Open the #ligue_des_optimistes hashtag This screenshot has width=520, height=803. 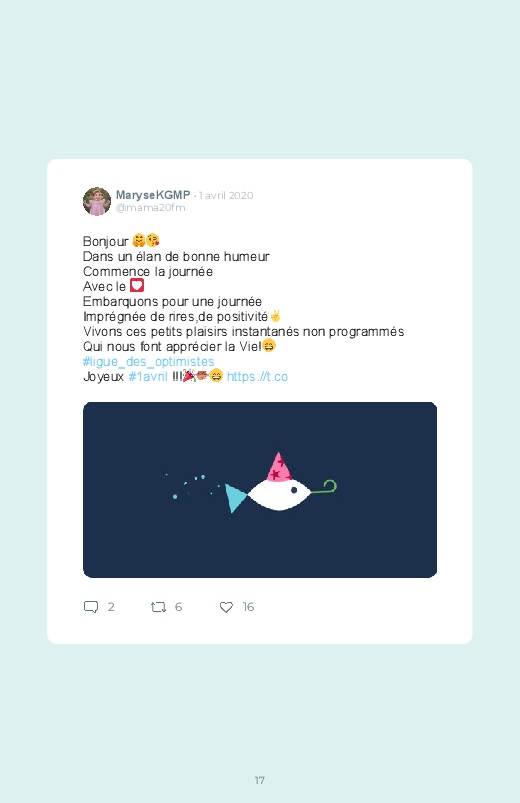(149, 362)
